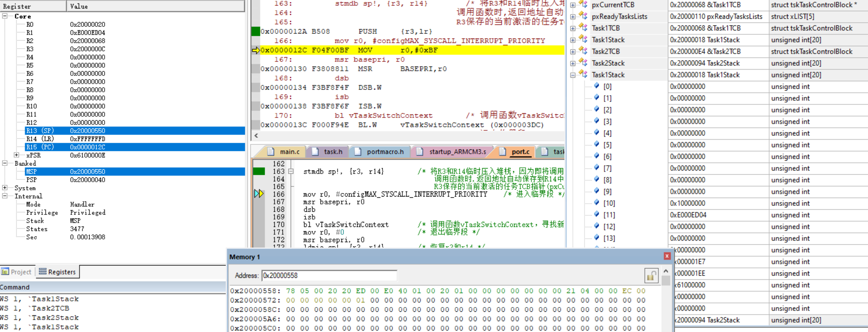Click the Task2Stack watch variable icon
Viewport: 868px width, 332px height.
pos(583,63)
